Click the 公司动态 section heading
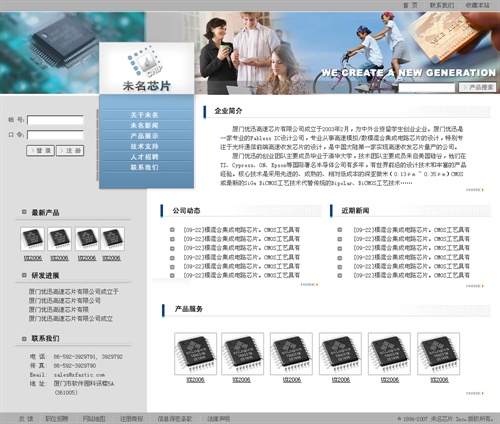 pyautogui.click(x=186, y=210)
